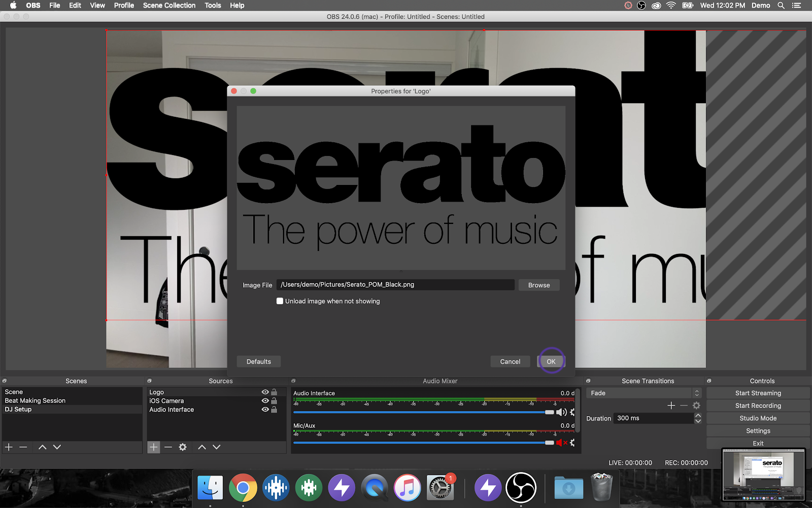Lock the Audio Interface source
This screenshot has width=812, height=508.
click(x=274, y=409)
